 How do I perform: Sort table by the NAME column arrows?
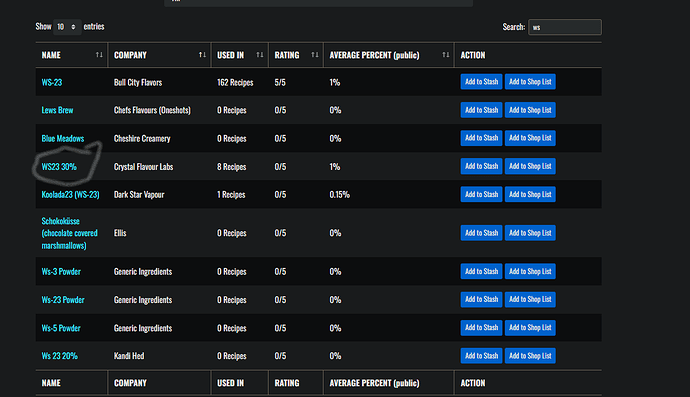(x=99, y=55)
